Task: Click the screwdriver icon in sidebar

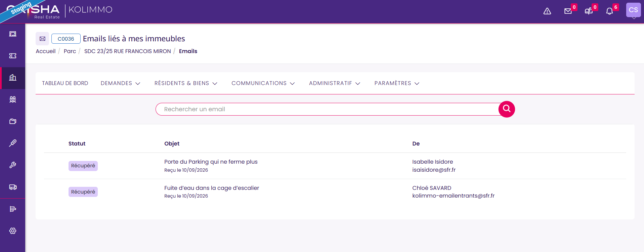Action: tap(13, 143)
